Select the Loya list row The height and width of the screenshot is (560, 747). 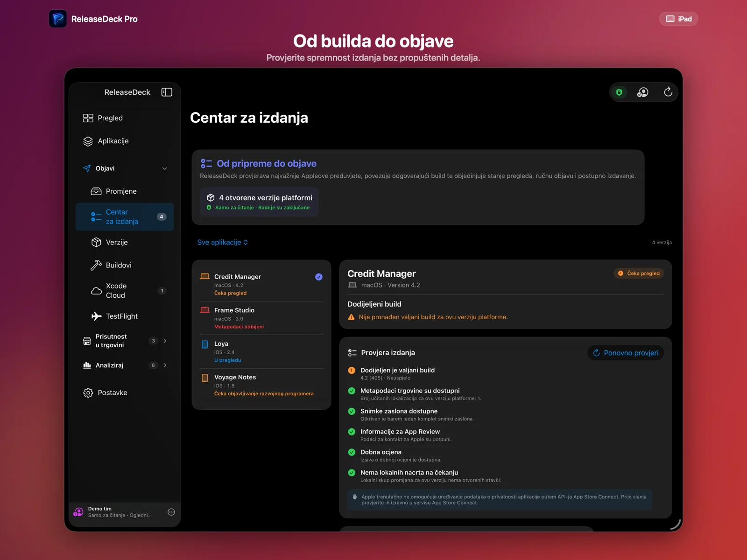261,352
